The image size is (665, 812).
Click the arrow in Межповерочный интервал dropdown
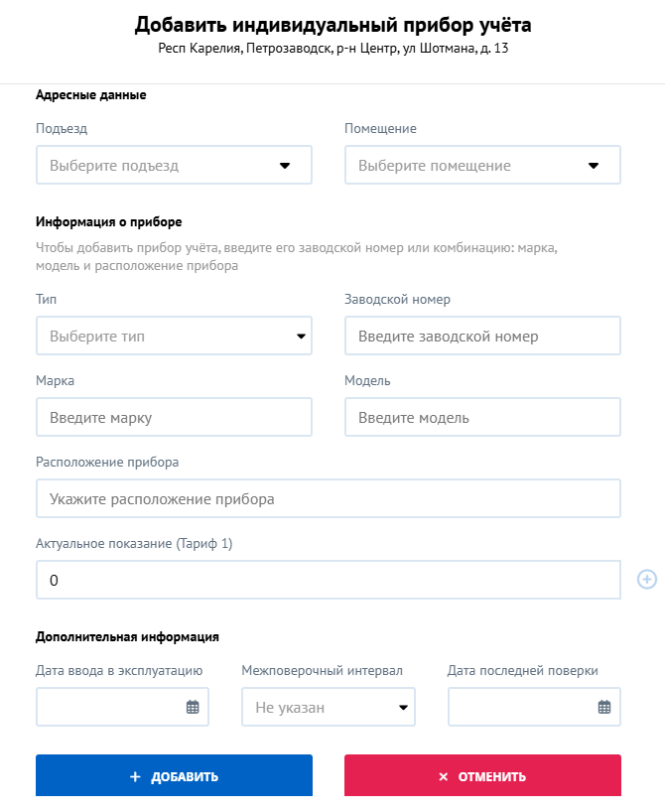tap(403, 708)
